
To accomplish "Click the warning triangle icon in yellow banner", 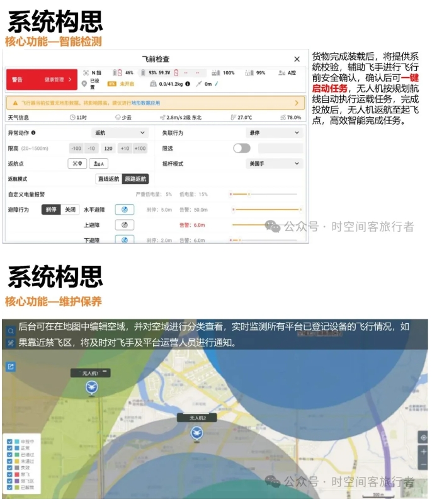I will point(15,103).
